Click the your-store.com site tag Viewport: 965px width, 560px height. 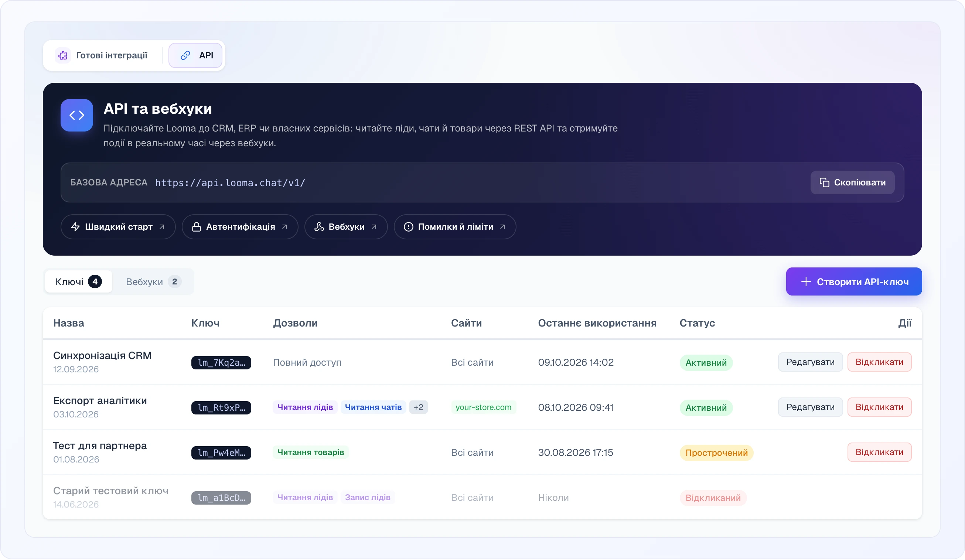[x=483, y=407]
